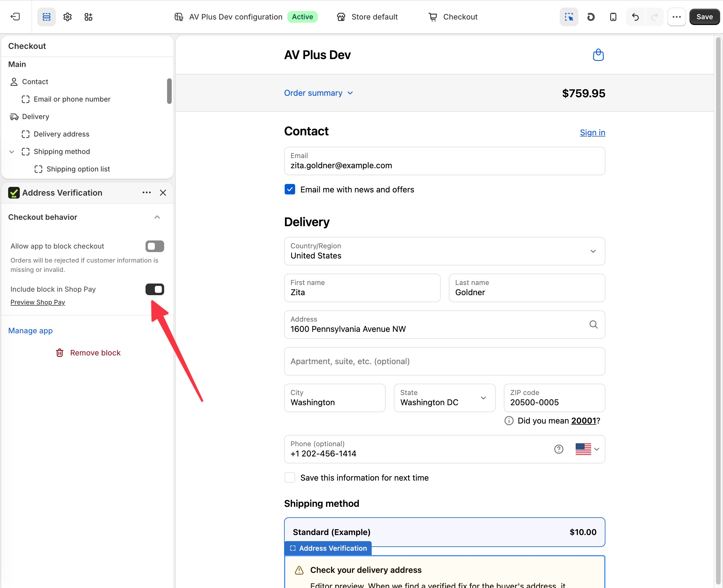Open Preview Shop Pay link

click(x=38, y=302)
